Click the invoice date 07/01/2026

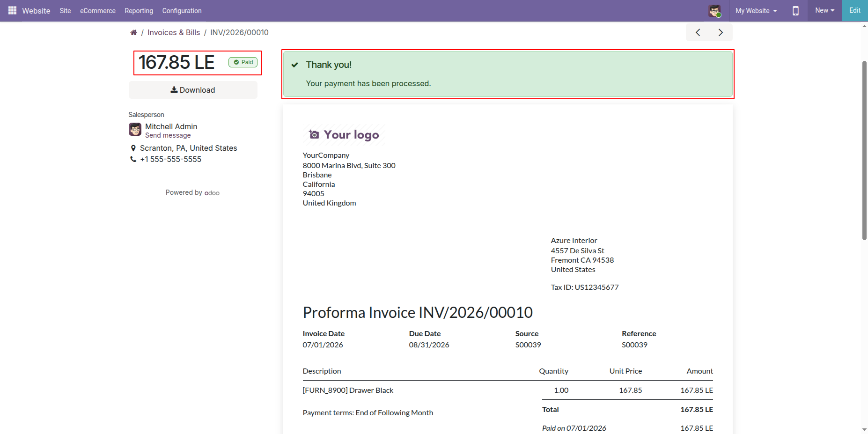click(x=323, y=345)
